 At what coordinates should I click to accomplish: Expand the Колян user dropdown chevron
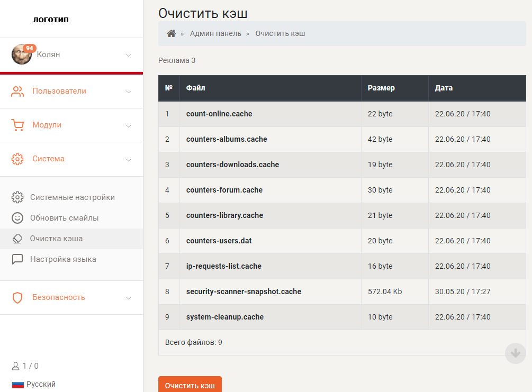click(128, 55)
